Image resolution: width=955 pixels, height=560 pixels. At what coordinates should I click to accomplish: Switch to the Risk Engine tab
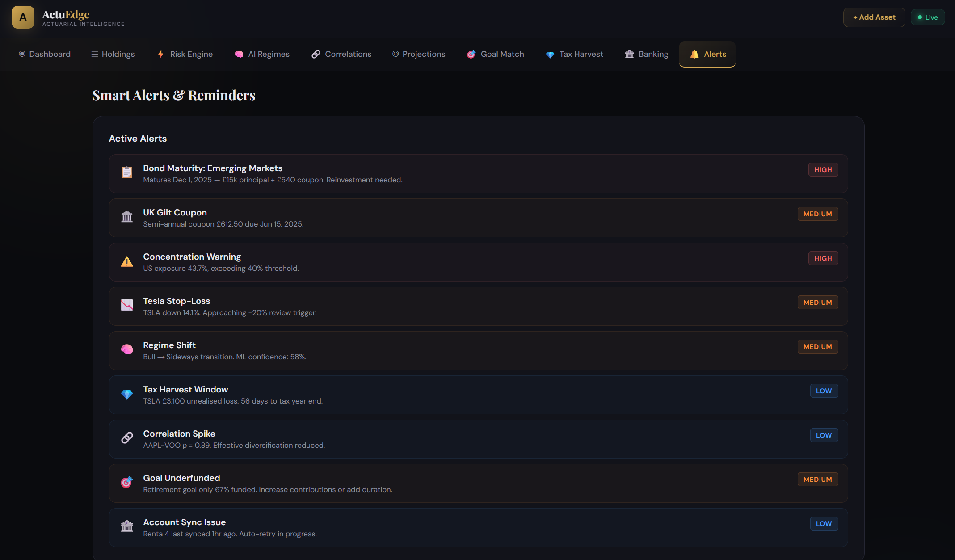click(x=185, y=54)
